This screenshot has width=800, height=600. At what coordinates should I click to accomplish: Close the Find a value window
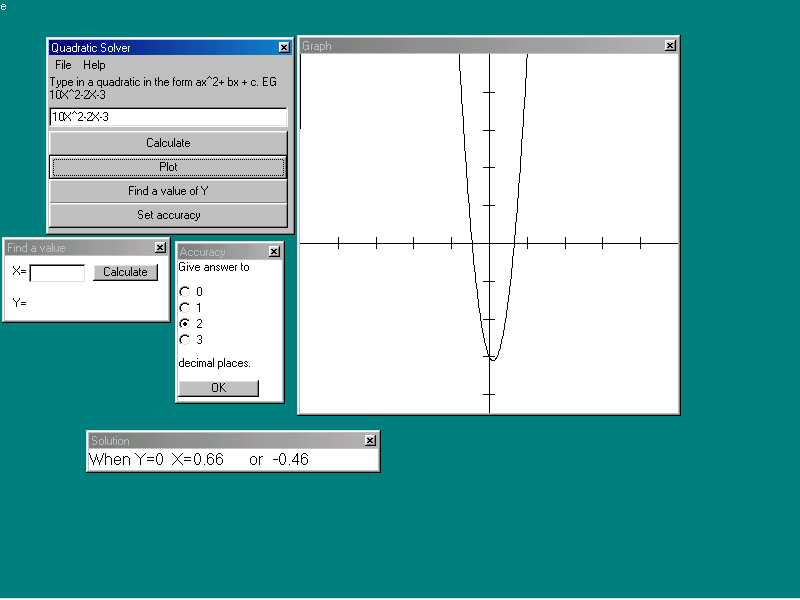pos(160,248)
